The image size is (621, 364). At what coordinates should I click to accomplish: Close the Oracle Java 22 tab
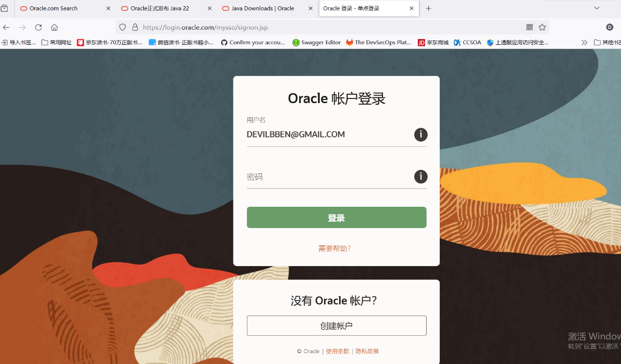209,8
